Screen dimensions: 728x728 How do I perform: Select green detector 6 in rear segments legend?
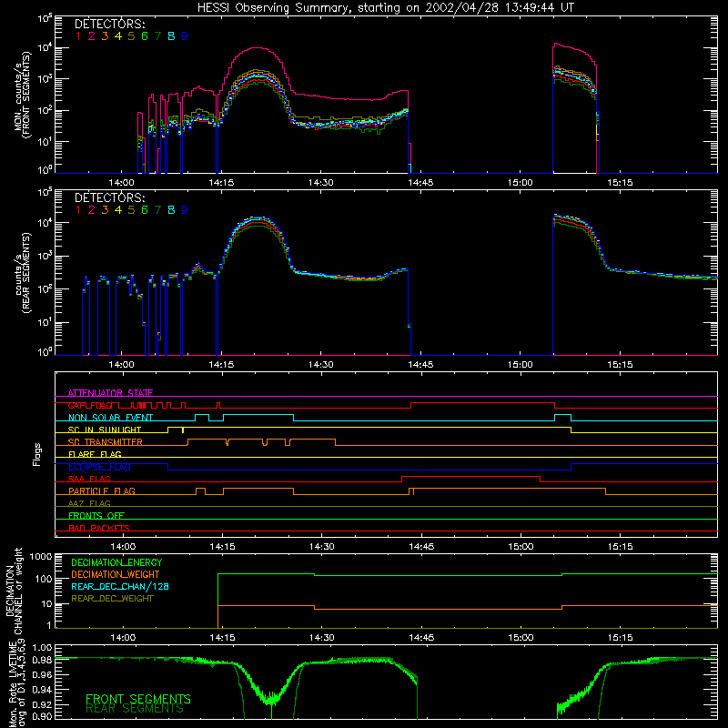[145, 210]
